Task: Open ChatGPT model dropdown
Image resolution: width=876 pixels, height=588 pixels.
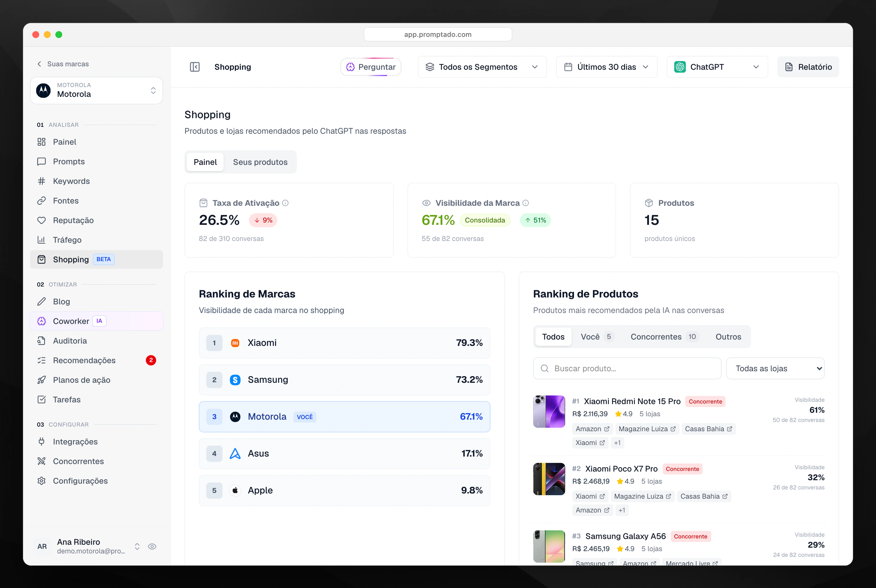Action: [717, 67]
